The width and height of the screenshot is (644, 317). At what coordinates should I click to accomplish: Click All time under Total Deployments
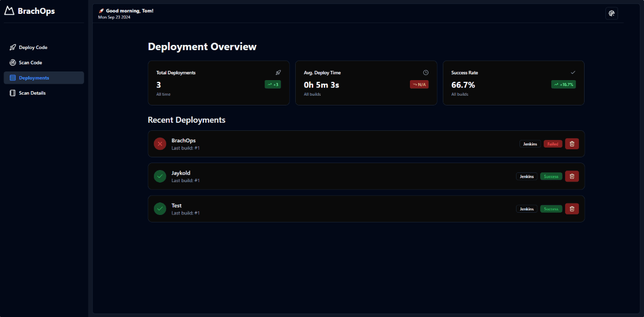163,94
